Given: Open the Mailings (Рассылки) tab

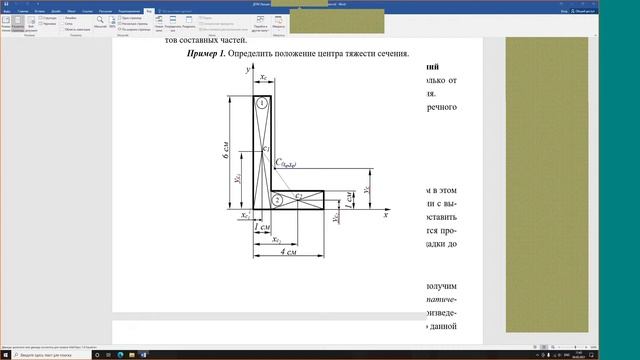Looking at the screenshot, I should tap(105, 11).
